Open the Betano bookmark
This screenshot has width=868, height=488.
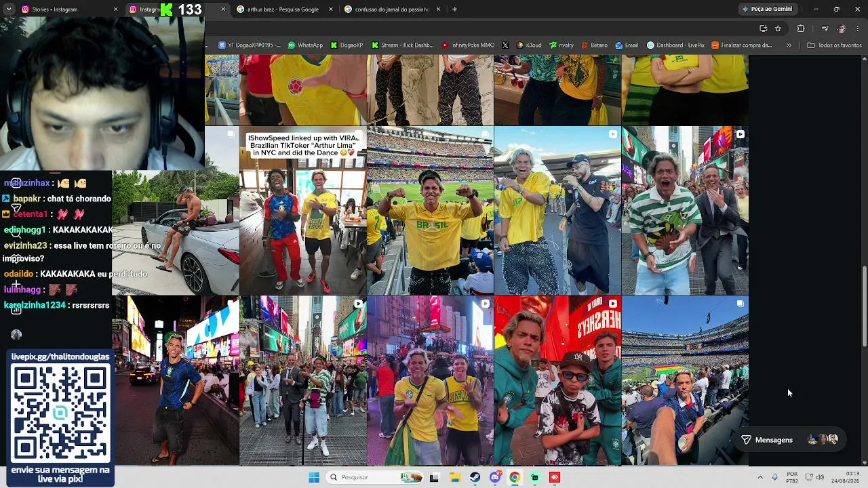coord(594,45)
